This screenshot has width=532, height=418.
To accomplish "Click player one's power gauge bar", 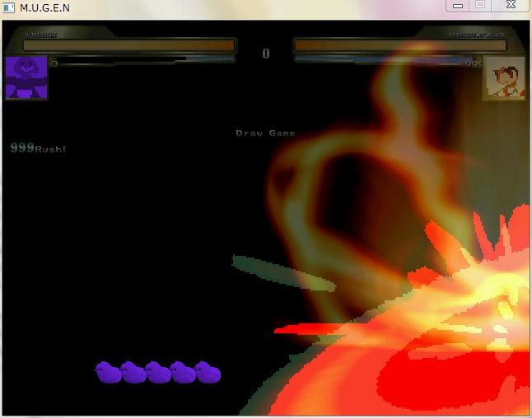I will click(147, 60).
